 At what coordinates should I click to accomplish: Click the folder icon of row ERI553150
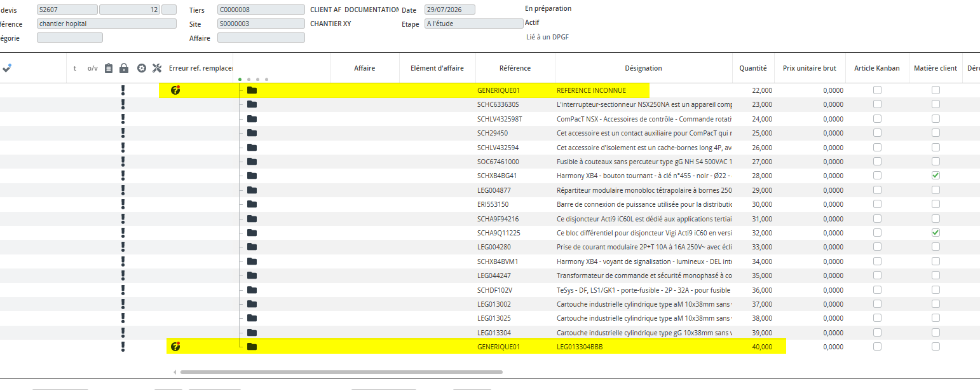coord(252,204)
